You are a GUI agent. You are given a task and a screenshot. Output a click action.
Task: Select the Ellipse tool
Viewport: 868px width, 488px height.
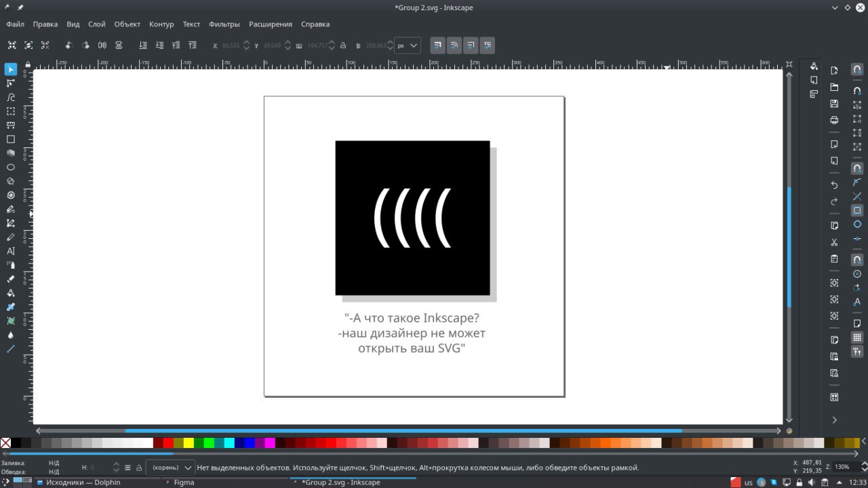pos(11,167)
